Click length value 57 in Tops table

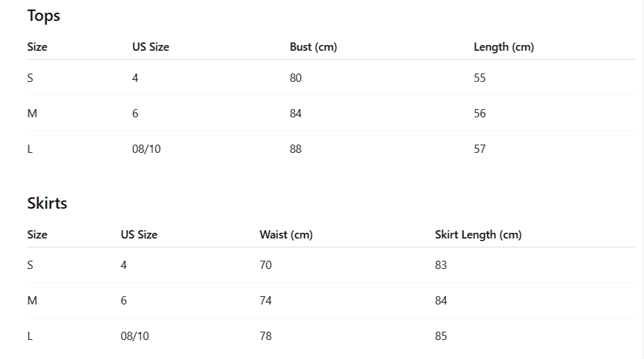click(480, 149)
